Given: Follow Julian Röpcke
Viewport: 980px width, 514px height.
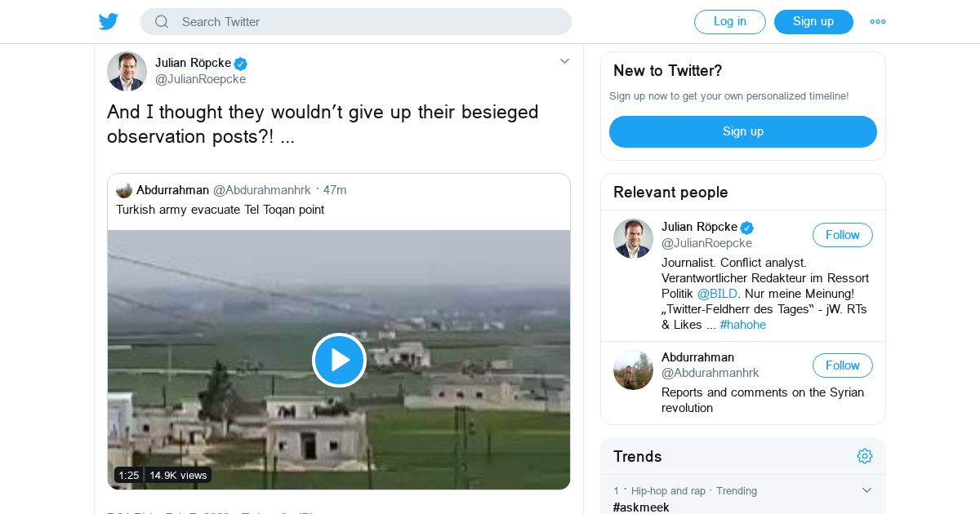Looking at the screenshot, I should tap(842, 235).
